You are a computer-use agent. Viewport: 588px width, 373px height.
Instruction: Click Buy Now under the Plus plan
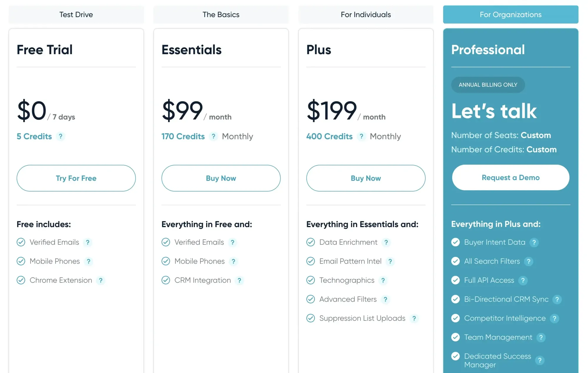point(365,178)
